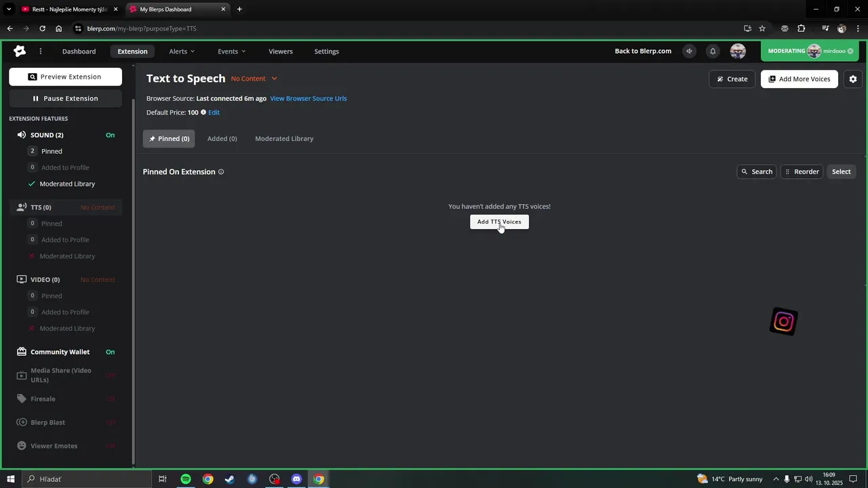This screenshot has width=868, height=488.
Task: Click Preview Extension button
Action: 65,77
